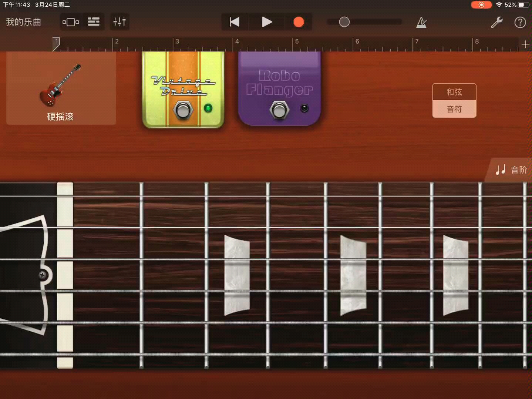Image resolution: width=532 pixels, height=399 pixels.
Task: Select the Hard Rock (硬摇滚) guitar instrument
Action: click(x=61, y=88)
